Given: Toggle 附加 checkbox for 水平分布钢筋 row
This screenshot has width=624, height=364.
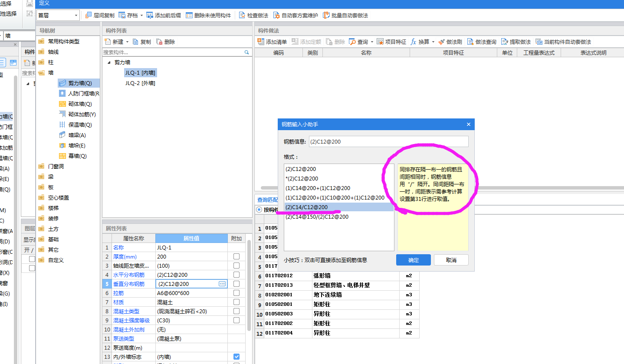Looking at the screenshot, I should click(x=236, y=275).
